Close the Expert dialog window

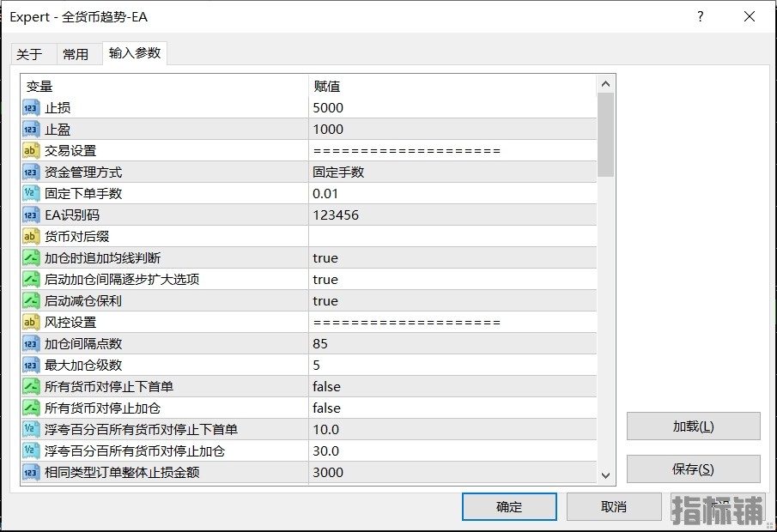(x=750, y=17)
